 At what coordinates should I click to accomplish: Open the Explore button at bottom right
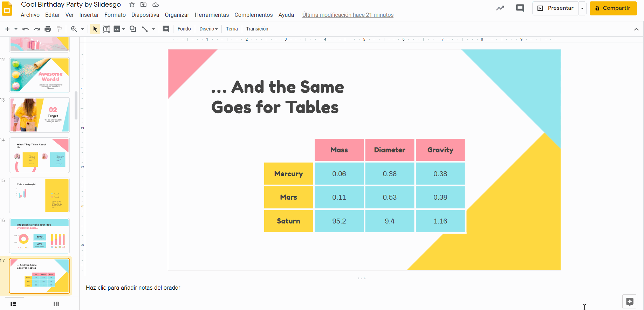630,302
